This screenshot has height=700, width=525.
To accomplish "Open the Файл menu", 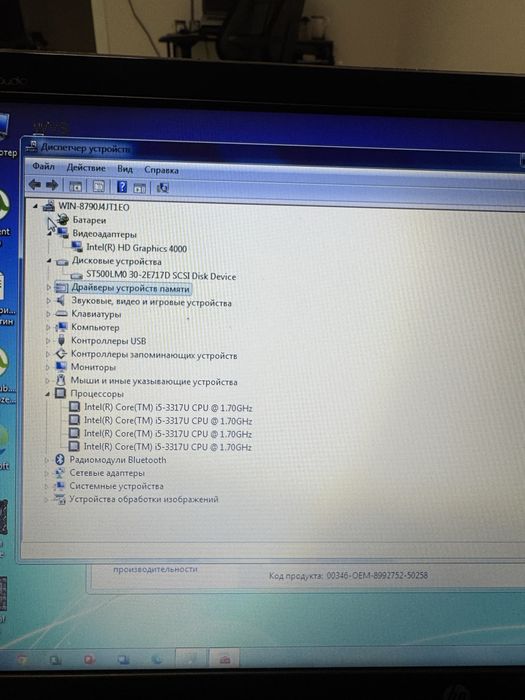I will (x=43, y=167).
